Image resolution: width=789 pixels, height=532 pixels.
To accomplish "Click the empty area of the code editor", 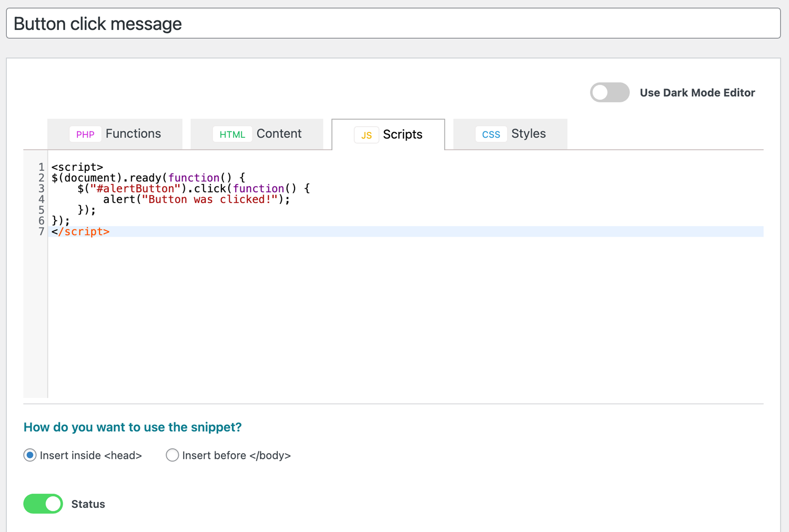I will (368, 315).
